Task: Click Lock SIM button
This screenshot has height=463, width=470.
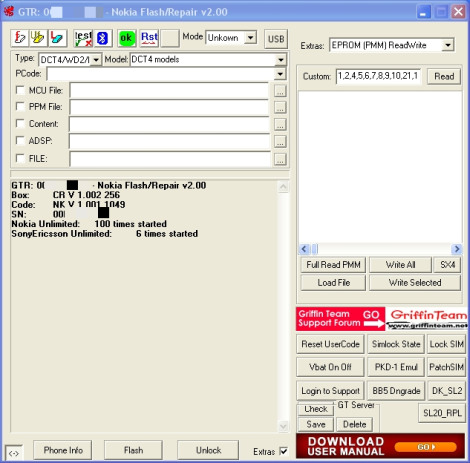Action: [447, 344]
